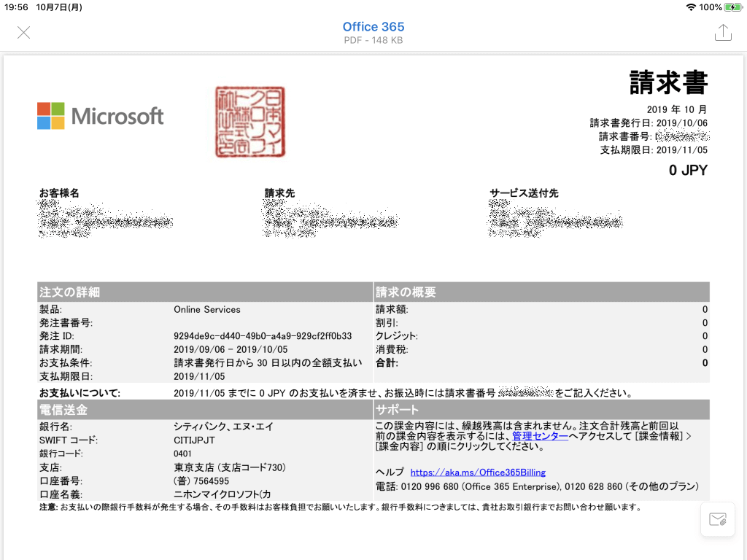Tap the 発注 ID value 9294de9c-d440...
This screenshot has width=747, height=560.
263,336
